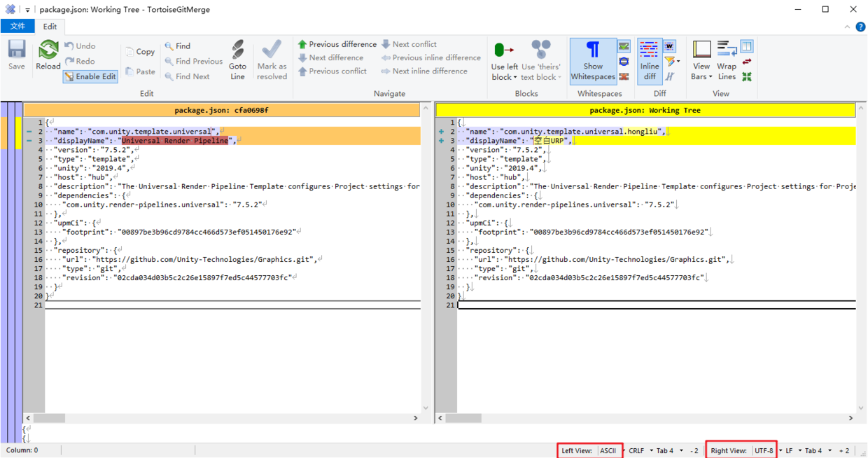Click "Universal Render Pipeline" in left pane

175,141
